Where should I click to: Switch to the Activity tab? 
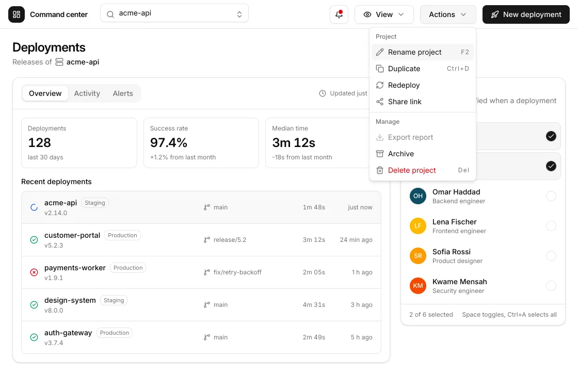click(87, 93)
